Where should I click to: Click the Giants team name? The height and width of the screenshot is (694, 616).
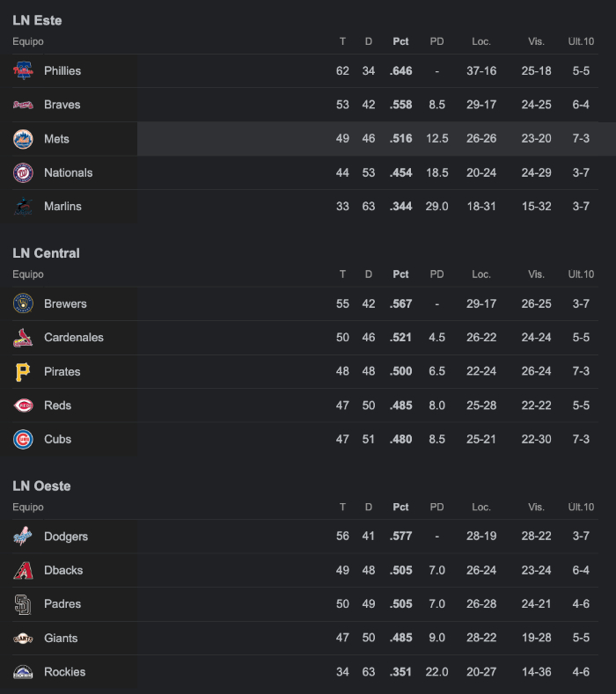tap(61, 639)
